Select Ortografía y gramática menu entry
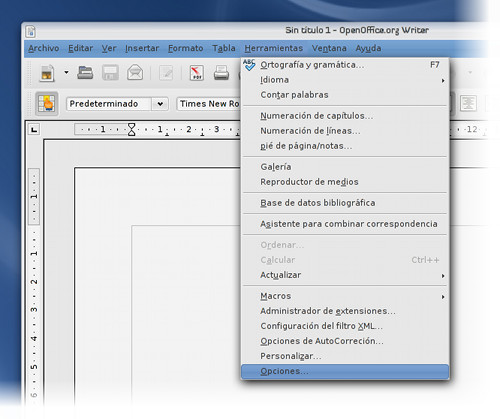This screenshot has height=419, width=500. tap(345, 65)
